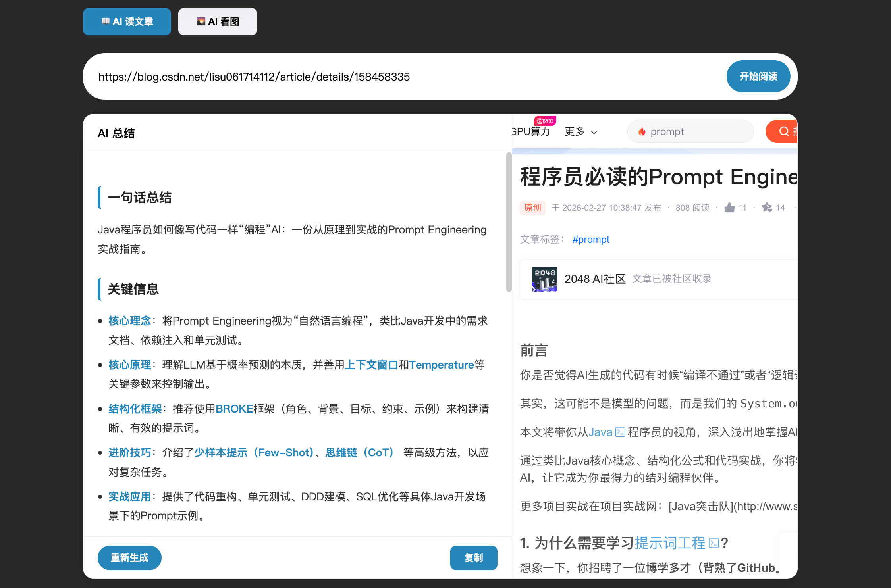Expand the 更多 dropdown menu

pos(575,131)
